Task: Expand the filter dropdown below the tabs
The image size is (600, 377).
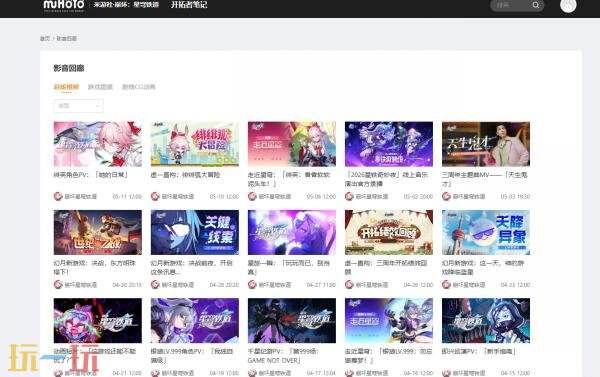Action: click(78, 106)
